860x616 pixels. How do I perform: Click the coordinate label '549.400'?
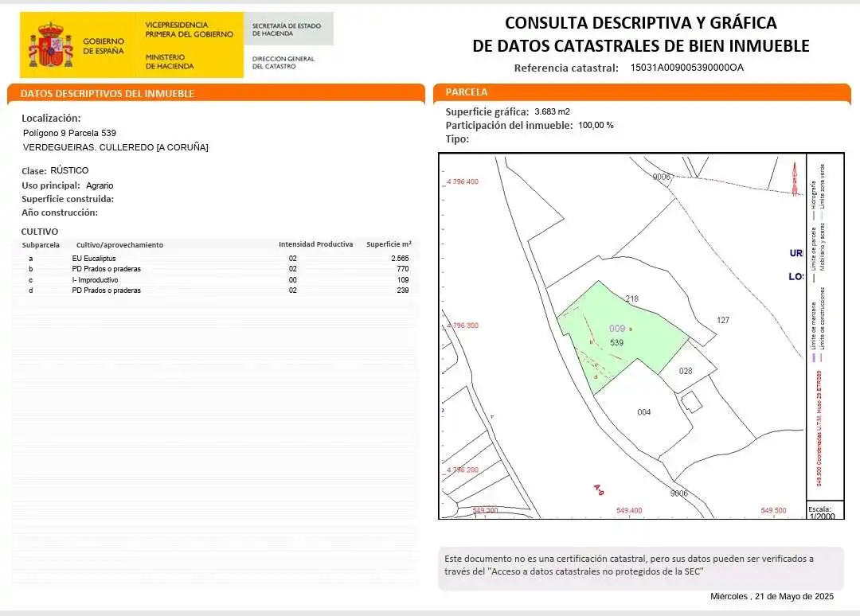click(x=629, y=510)
